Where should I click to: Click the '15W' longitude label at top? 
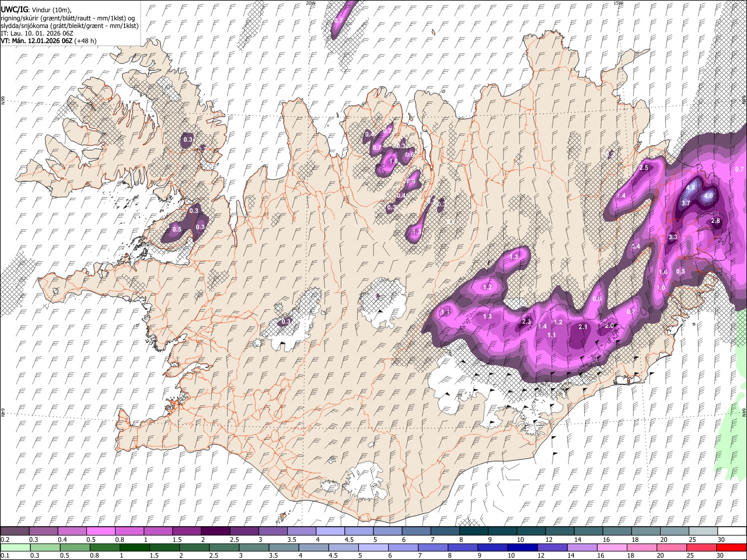click(619, 3)
